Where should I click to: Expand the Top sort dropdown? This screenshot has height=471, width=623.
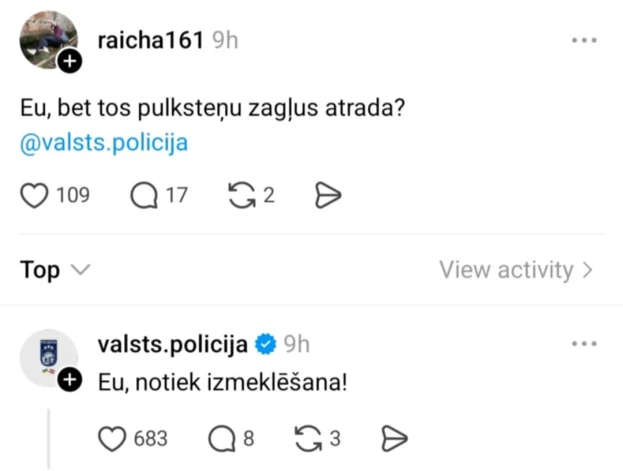[56, 270]
